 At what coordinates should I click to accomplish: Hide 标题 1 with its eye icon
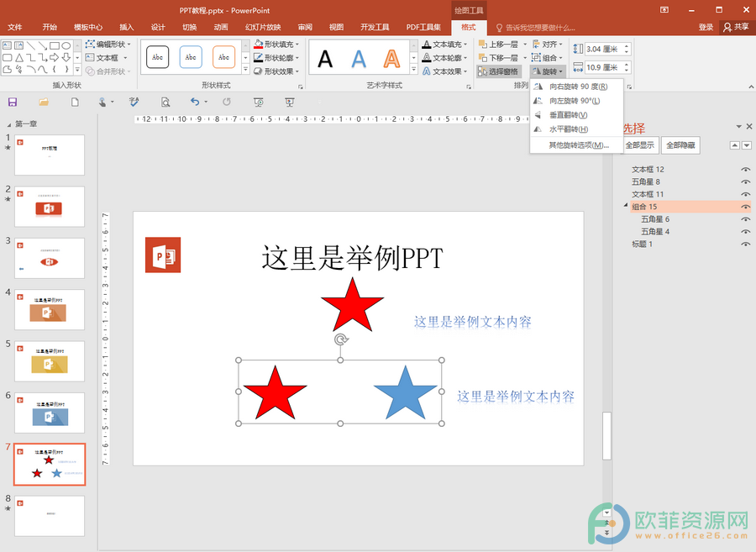(x=745, y=244)
